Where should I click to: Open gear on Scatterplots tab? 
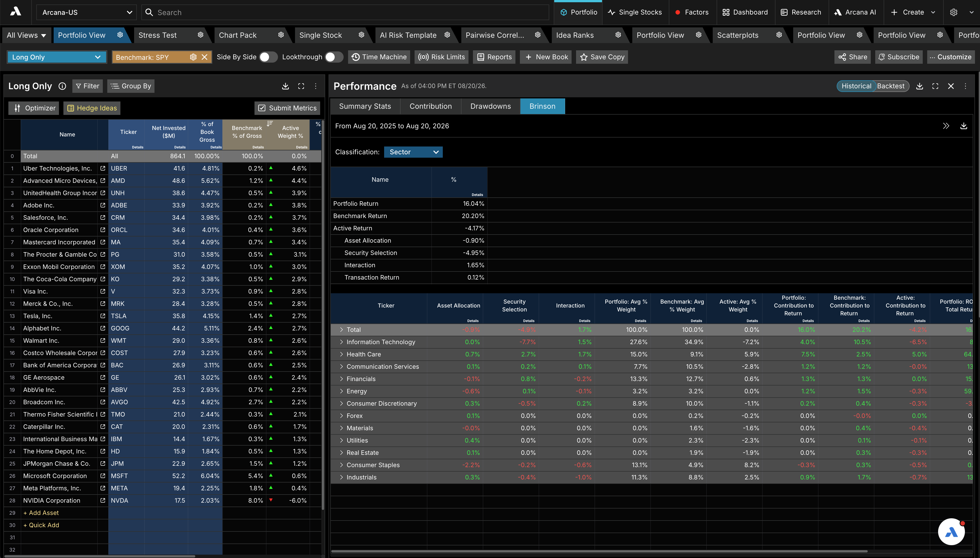click(x=779, y=35)
